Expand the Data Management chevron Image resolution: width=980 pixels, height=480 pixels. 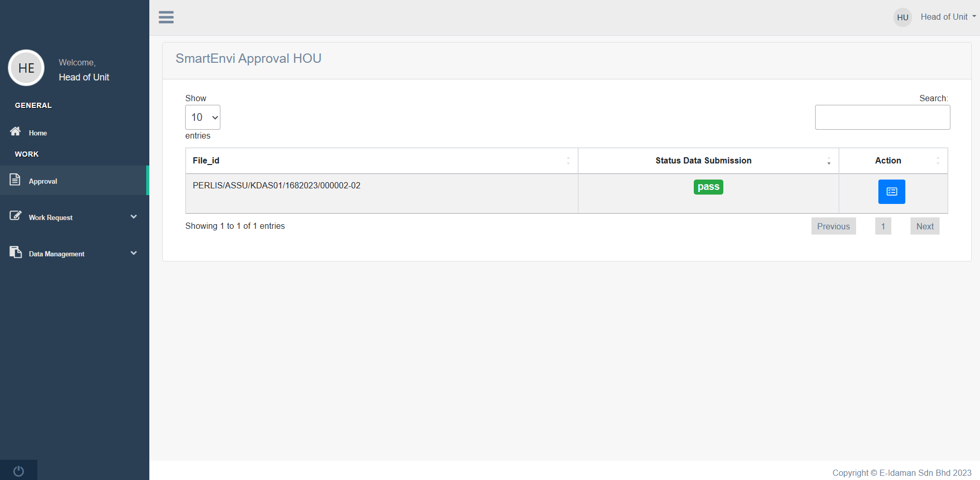point(134,253)
